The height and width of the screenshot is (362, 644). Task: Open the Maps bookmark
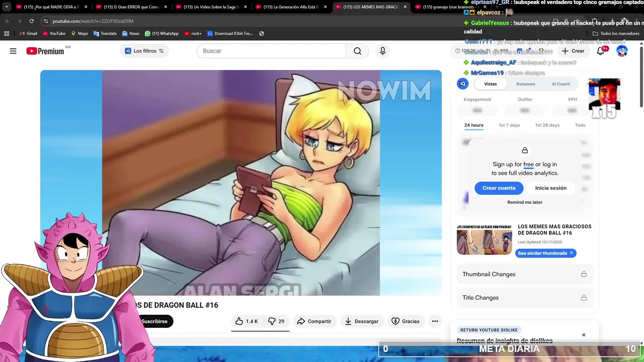pyautogui.click(x=79, y=34)
